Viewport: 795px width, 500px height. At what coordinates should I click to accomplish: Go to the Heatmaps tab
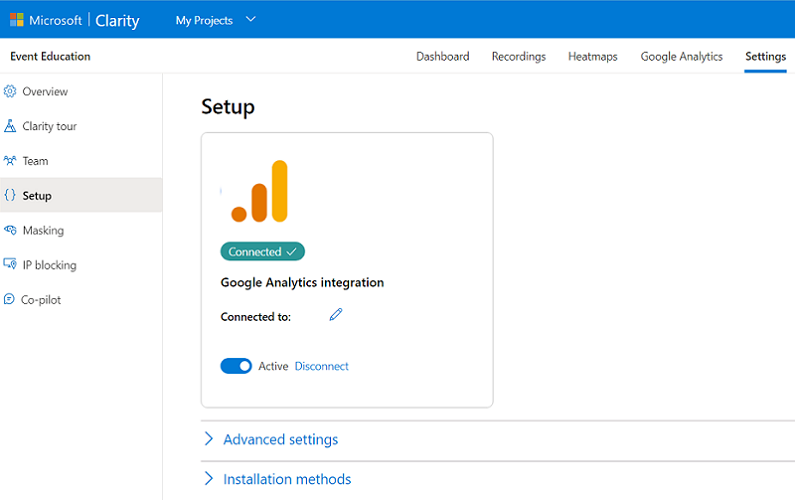pyautogui.click(x=593, y=56)
